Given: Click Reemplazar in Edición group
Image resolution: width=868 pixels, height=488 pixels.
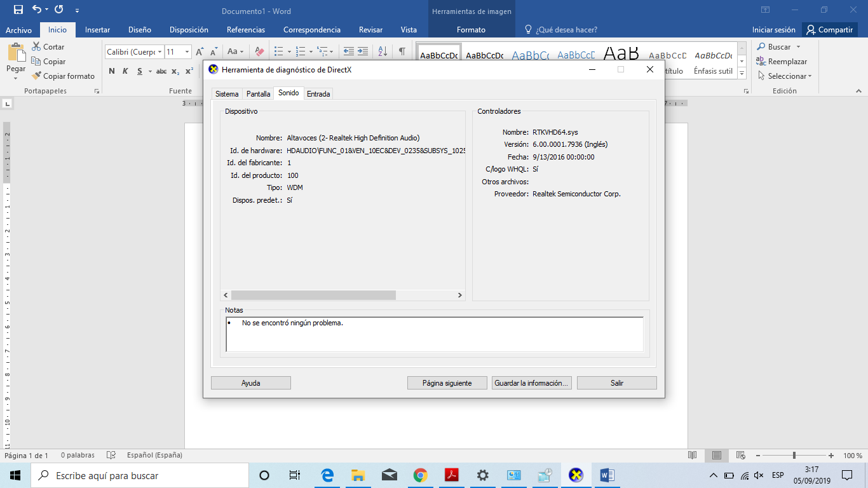Looking at the screenshot, I should (782, 62).
